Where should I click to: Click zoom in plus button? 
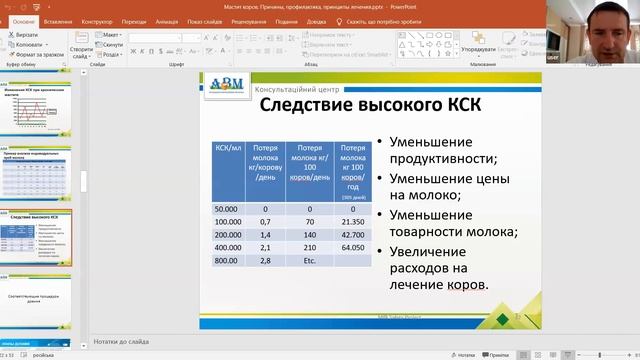pos(629,355)
